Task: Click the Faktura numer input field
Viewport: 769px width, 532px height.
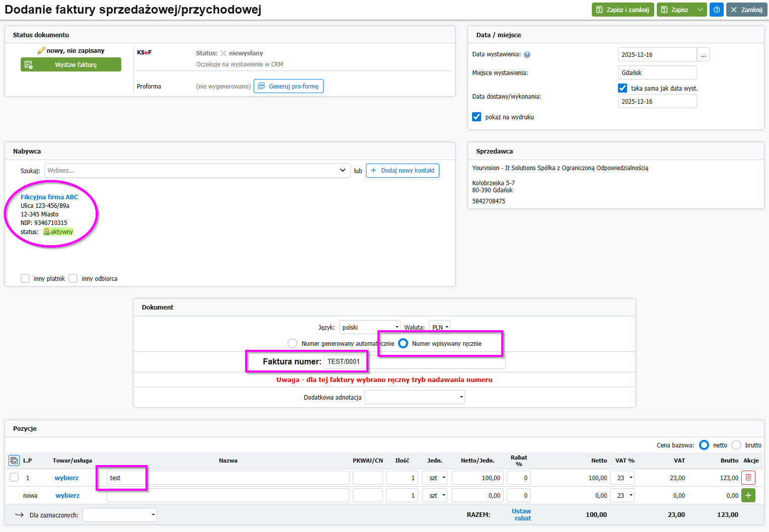Action: pyautogui.click(x=345, y=361)
